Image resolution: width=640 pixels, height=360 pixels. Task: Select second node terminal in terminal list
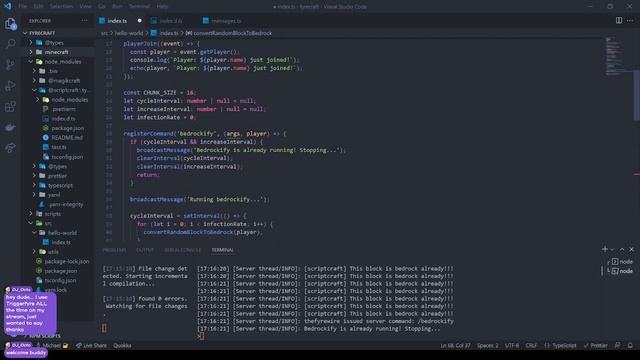[621, 271]
